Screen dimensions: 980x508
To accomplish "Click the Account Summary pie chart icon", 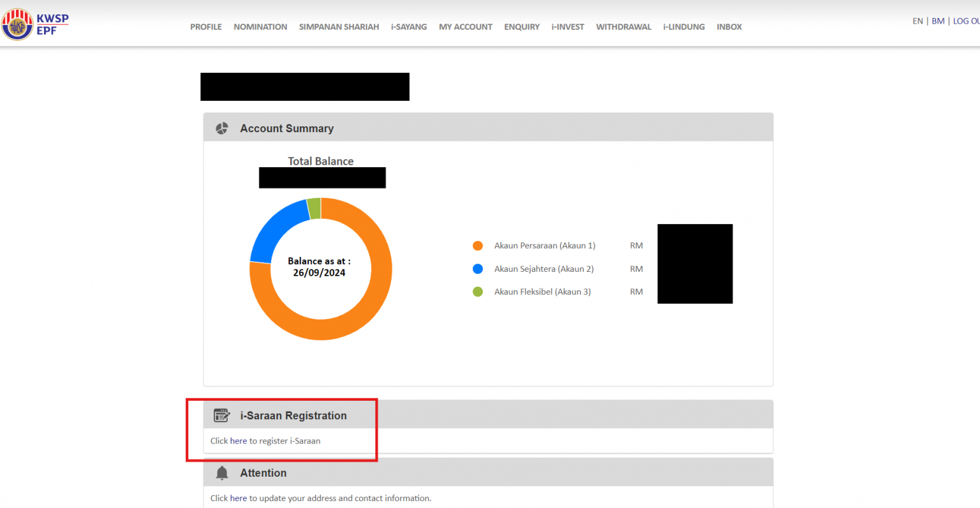I will [221, 128].
